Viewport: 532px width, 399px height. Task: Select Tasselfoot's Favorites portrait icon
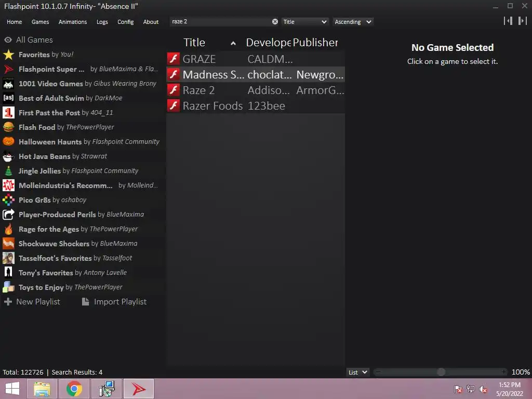[x=8, y=258]
